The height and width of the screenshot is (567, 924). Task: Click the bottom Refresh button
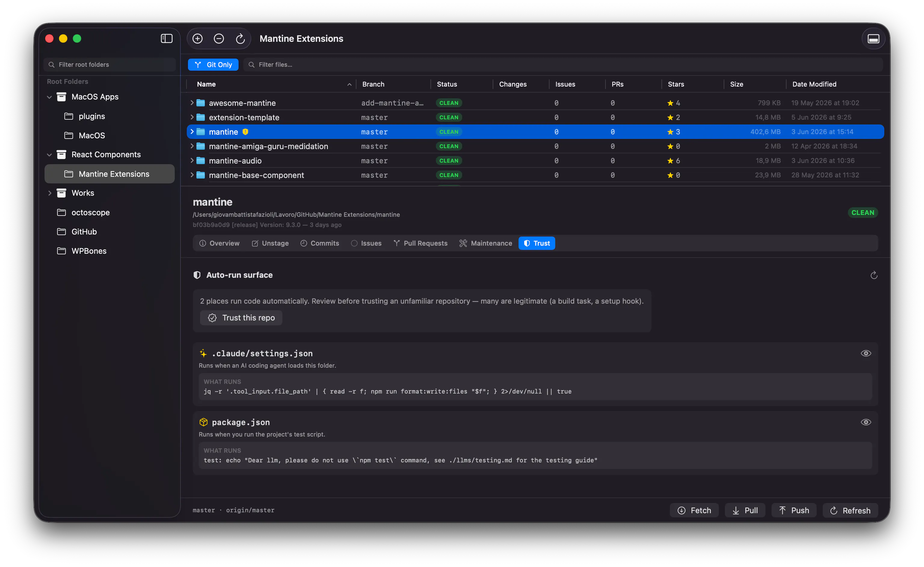click(x=851, y=510)
